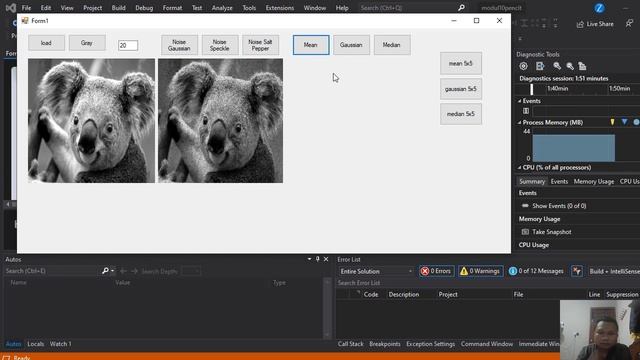This screenshot has width=640, height=360.
Task: Click the search magnifier in title bar
Action: (461, 8)
